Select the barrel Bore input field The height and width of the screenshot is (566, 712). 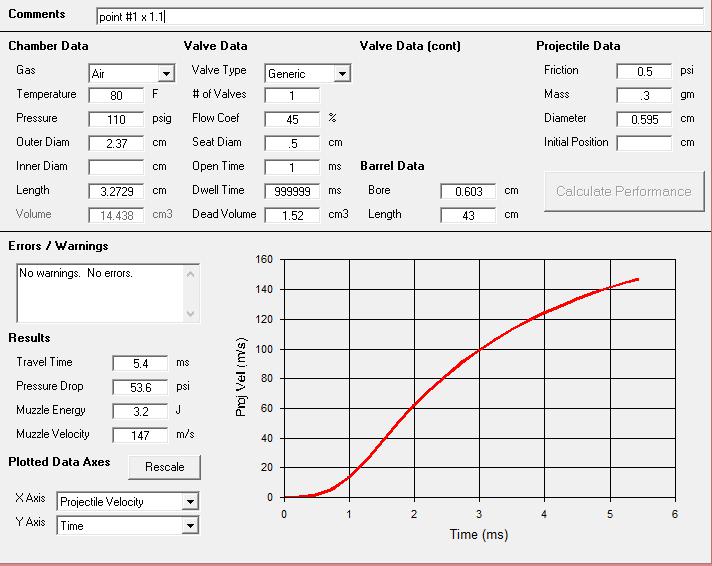click(467, 191)
